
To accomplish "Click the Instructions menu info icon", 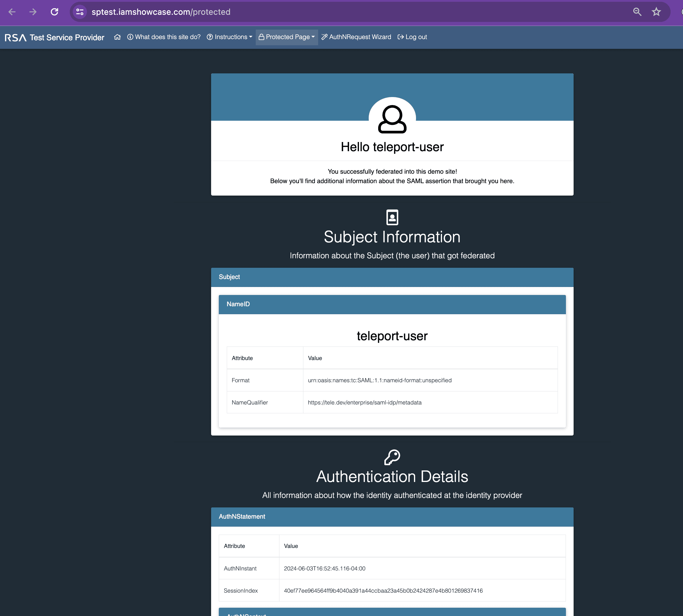I will (x=210, y=37).
